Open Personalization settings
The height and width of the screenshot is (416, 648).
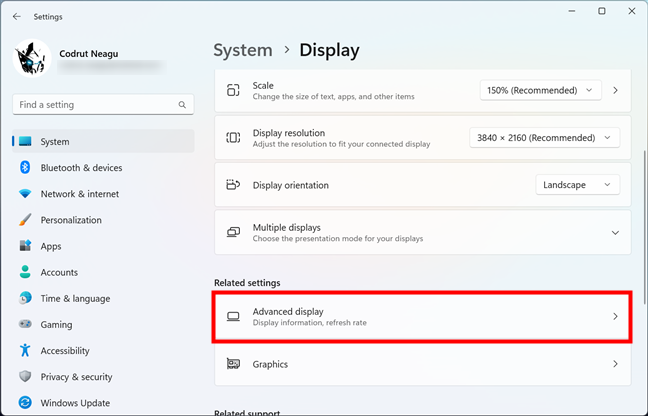(103, 220)
